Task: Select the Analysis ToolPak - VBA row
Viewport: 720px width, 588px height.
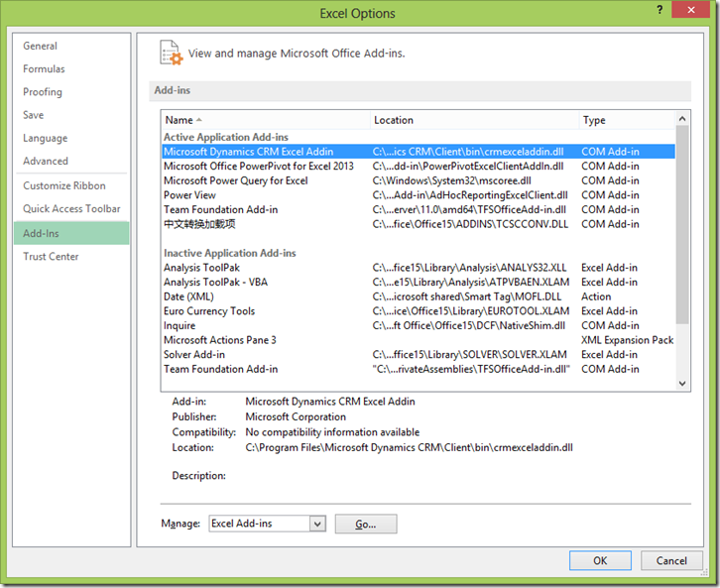Action: (419, 282)
